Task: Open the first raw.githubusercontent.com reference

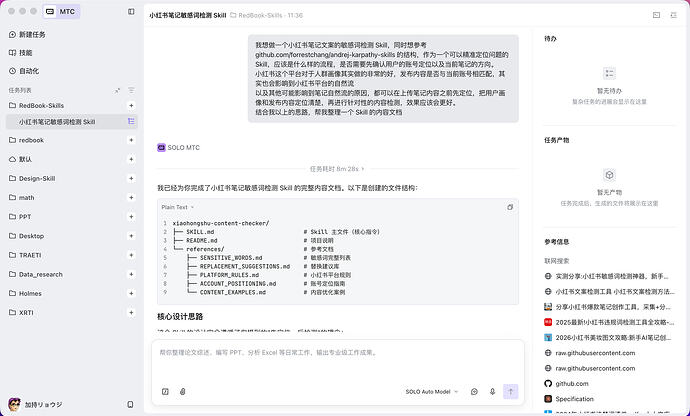Action: click(x=590, y=353)
